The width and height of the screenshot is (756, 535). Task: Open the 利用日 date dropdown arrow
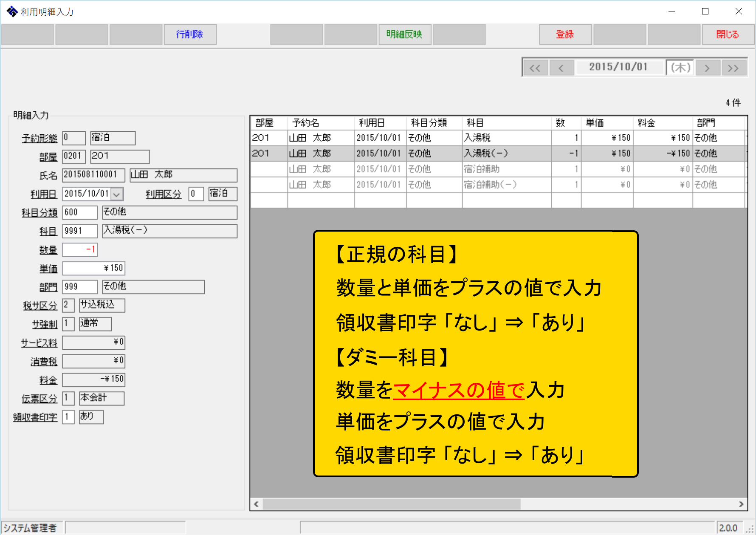tap(117, 194)
